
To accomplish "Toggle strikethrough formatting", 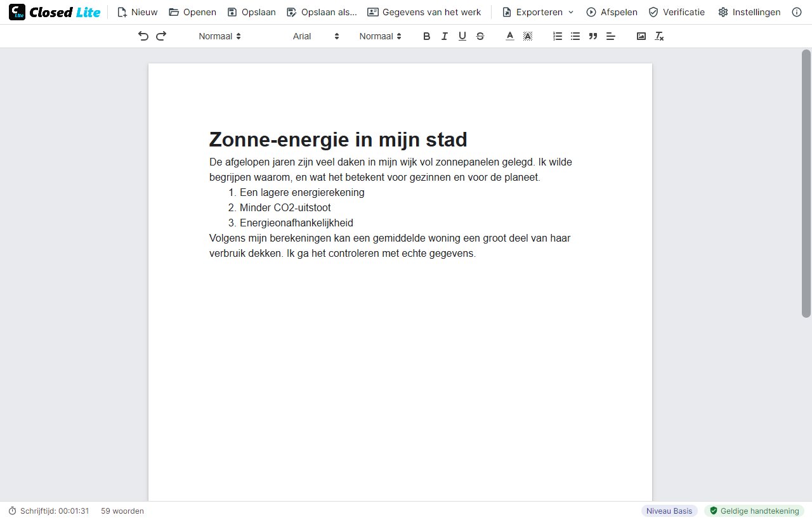I will click(480, 36).
